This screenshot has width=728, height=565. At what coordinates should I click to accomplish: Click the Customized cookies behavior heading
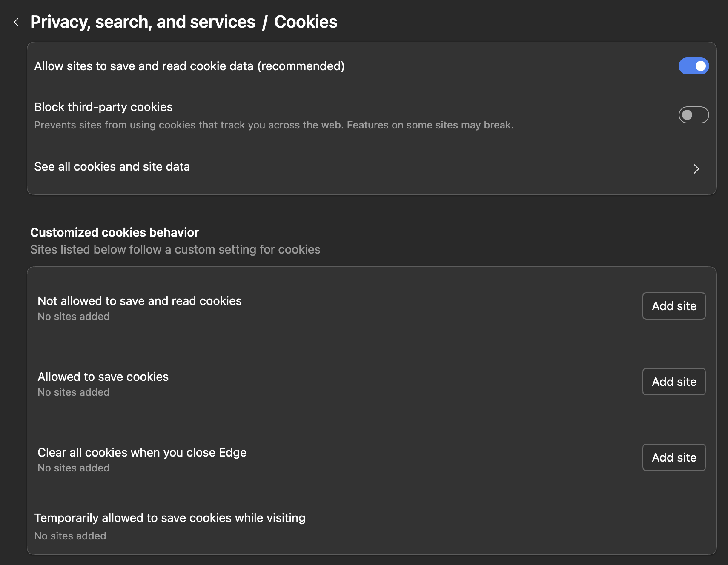coord(115,232)
